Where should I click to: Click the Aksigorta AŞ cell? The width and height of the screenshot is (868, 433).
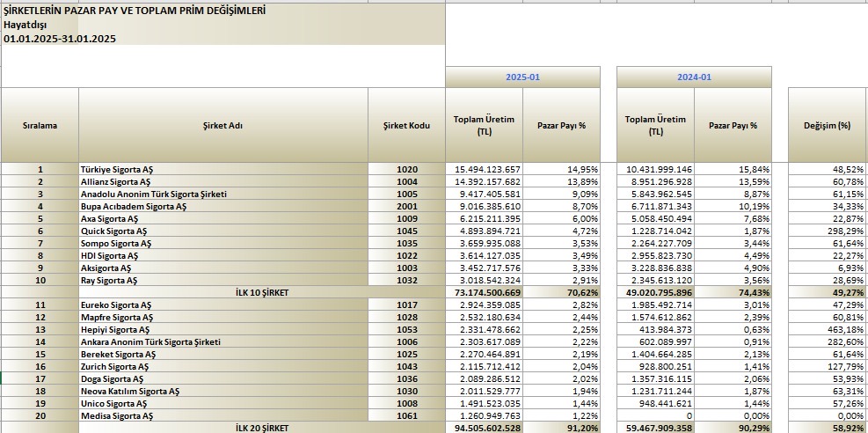tap(223, 268)
